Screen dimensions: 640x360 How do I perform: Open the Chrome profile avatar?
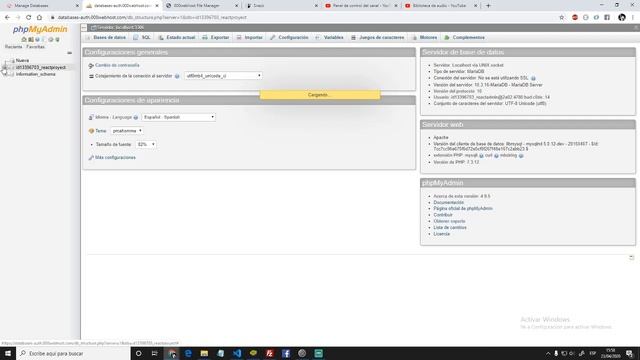coord(622,18)
